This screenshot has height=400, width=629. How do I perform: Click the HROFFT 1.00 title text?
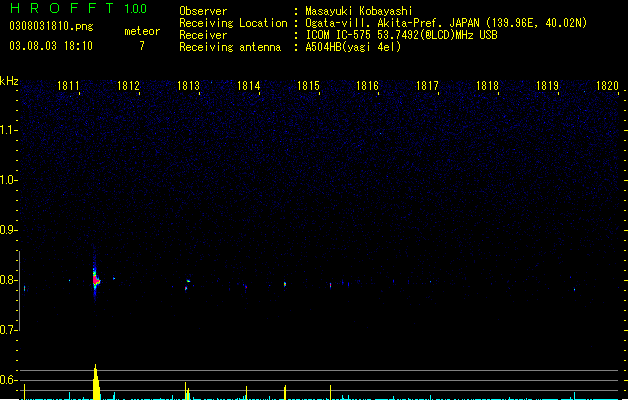click(x=79, y=8)
